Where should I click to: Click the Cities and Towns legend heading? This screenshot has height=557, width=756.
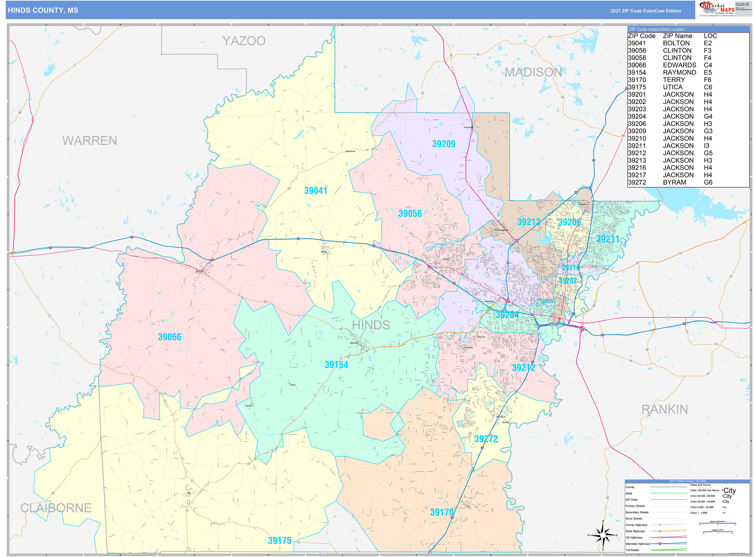700,485
